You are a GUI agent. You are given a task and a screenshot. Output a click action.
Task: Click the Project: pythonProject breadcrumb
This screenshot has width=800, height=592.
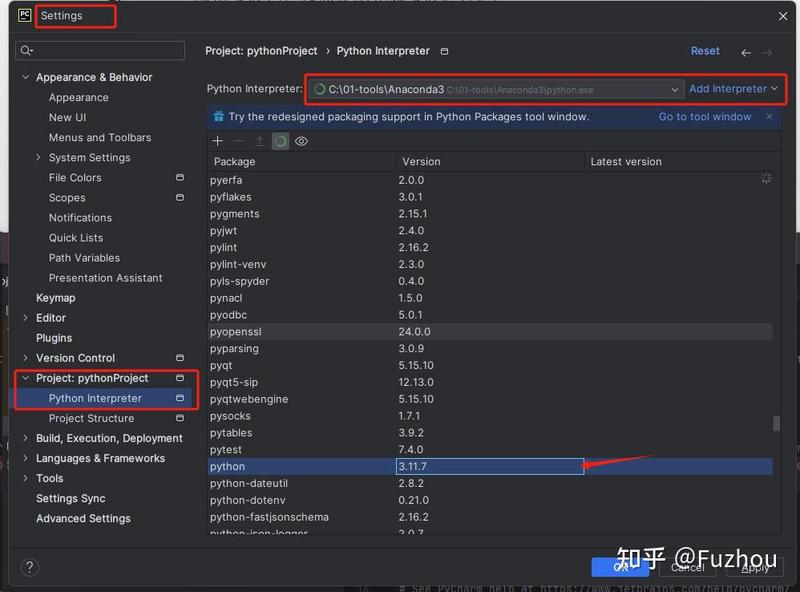click(x=261, y=51)
